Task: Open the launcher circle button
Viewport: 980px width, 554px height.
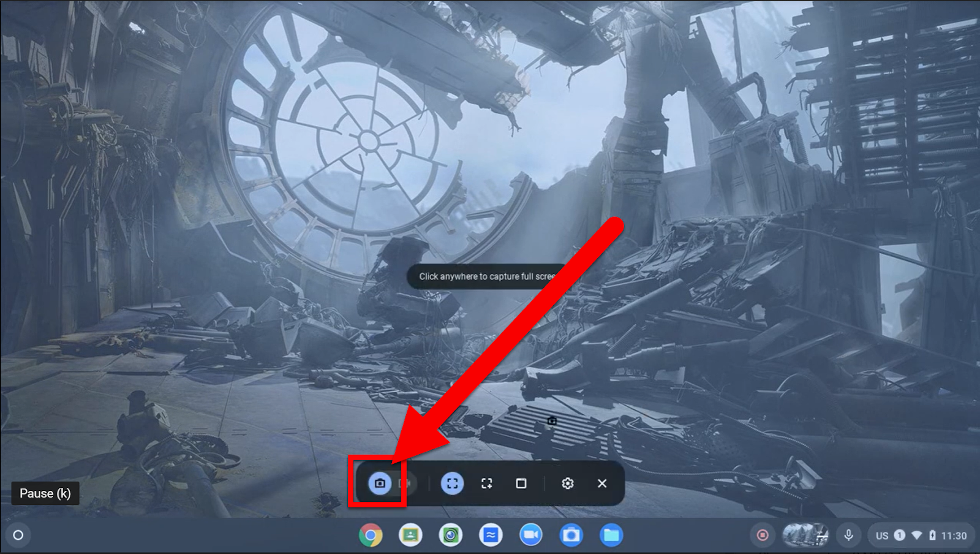Action: 18,535
